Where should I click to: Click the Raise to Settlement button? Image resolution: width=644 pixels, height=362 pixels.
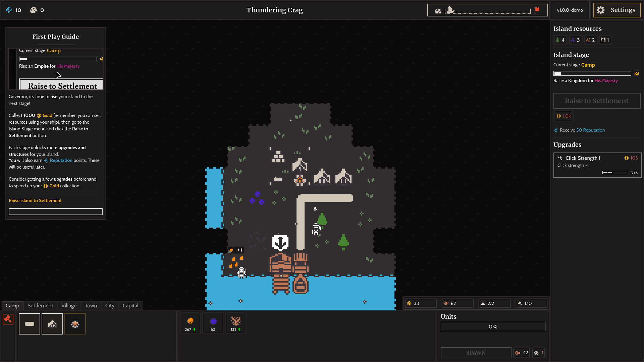point(597,101)
